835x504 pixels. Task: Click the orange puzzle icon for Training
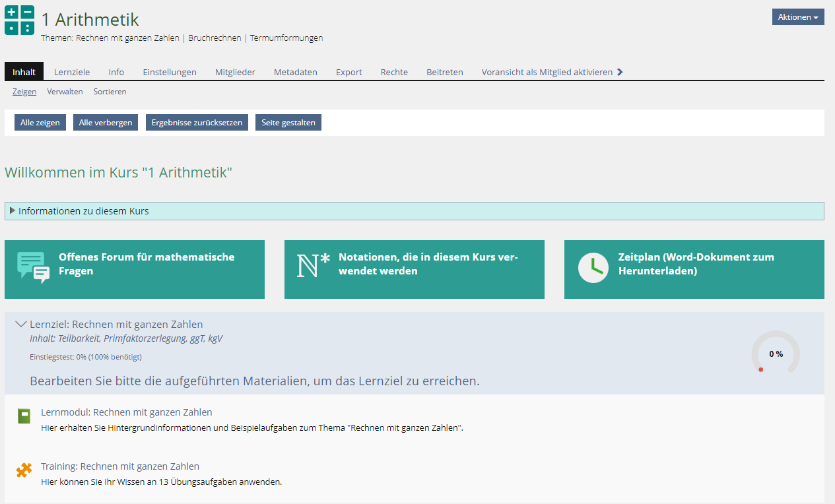[x=24, y=470]
